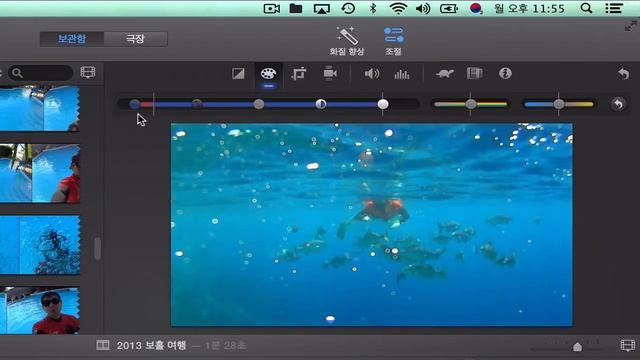Screen dimensions: 640x360
Task: Open Time Machine menu icon
Action: coord(348,8)
